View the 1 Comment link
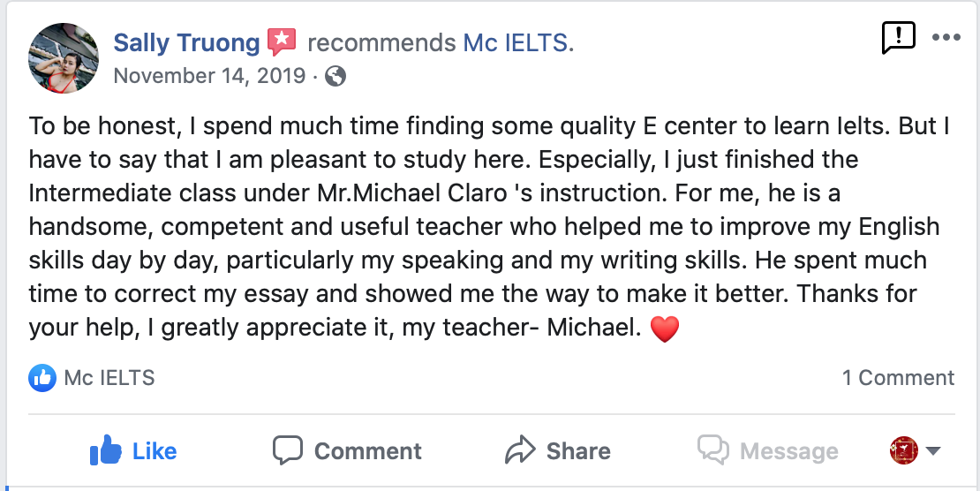 (898, 378)
